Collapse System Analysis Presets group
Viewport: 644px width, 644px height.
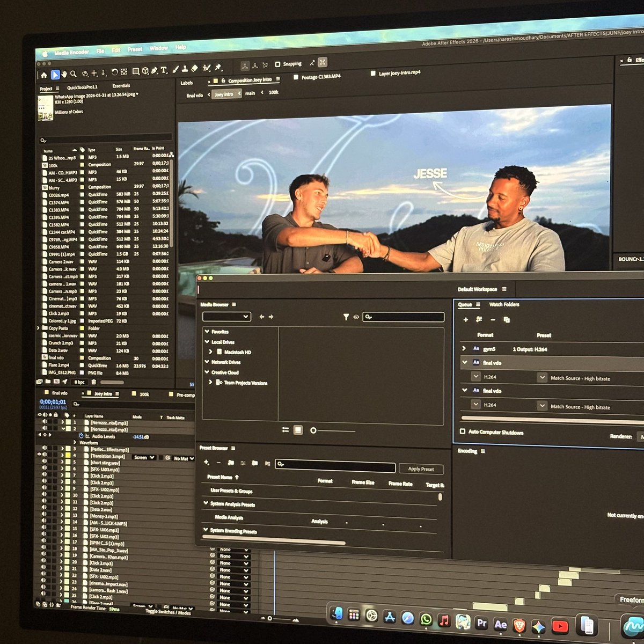(206, 503)
